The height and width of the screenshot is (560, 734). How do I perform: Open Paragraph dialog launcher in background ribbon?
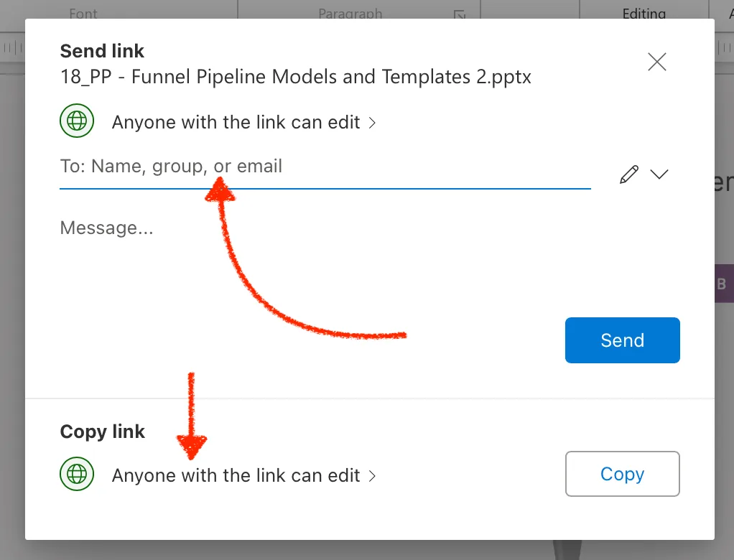pyautogui.click(x=460, y=14)
